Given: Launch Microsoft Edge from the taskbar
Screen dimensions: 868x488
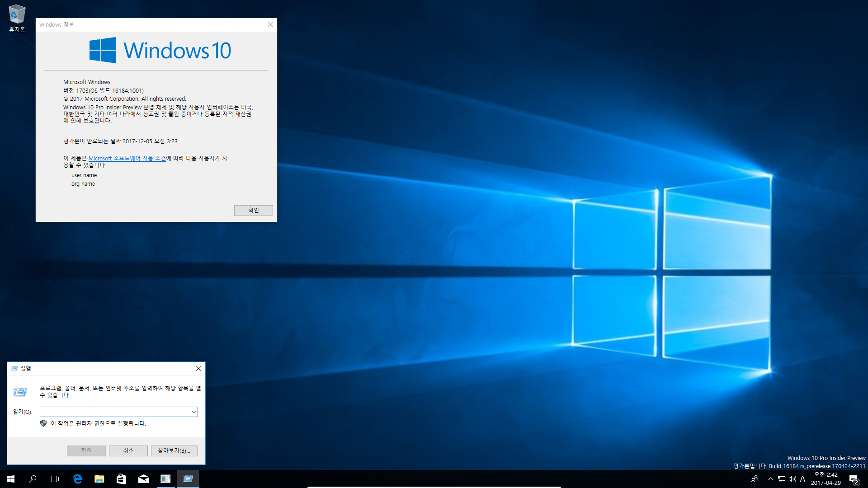Looking at the screenshot, I should (x=77, y=479).
